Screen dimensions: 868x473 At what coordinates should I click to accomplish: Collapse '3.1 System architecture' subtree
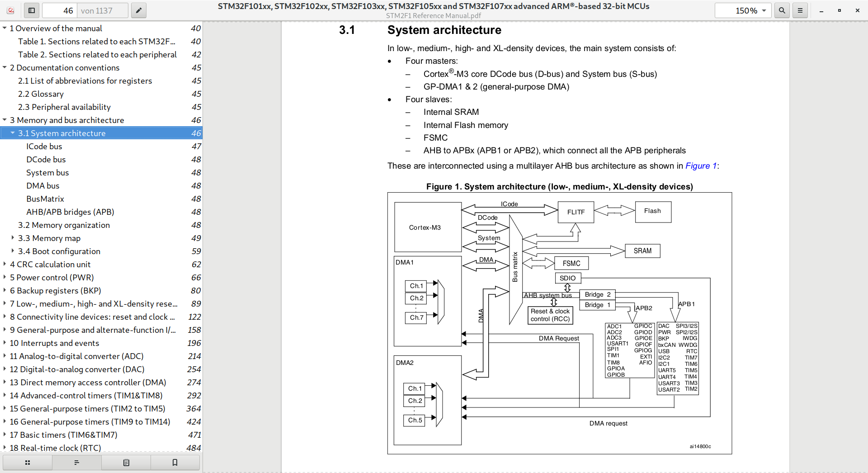click(x=13, y=133)
